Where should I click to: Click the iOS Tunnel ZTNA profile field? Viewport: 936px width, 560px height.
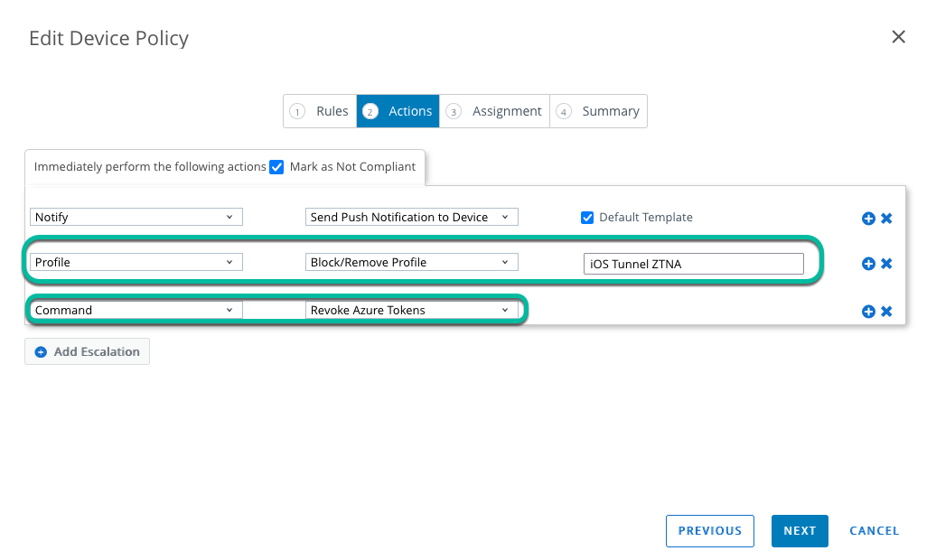pyautogui.click(x=693, y=264)
